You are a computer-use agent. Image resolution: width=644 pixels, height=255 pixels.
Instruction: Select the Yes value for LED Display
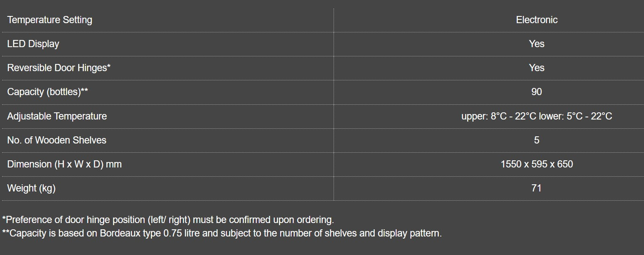[536, 44]
